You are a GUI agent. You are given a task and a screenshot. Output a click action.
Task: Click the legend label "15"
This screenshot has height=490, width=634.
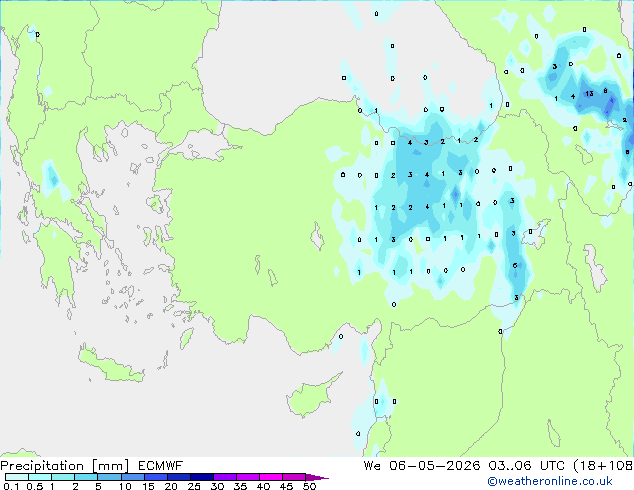(148, 486)
